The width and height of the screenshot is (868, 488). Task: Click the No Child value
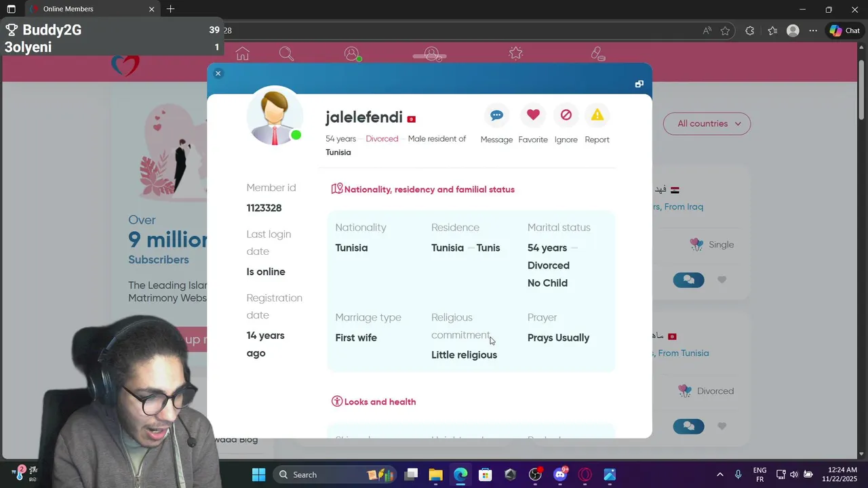[x=547, y=283]
